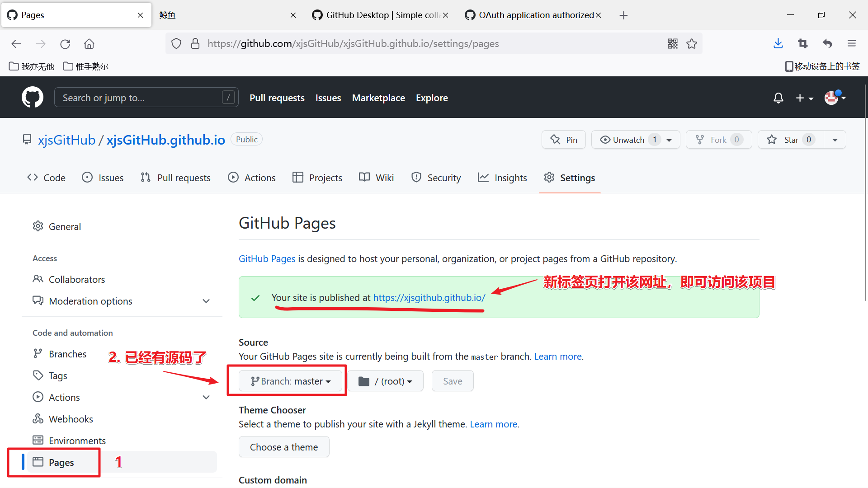Open the repository Pull requests tab

175,178
